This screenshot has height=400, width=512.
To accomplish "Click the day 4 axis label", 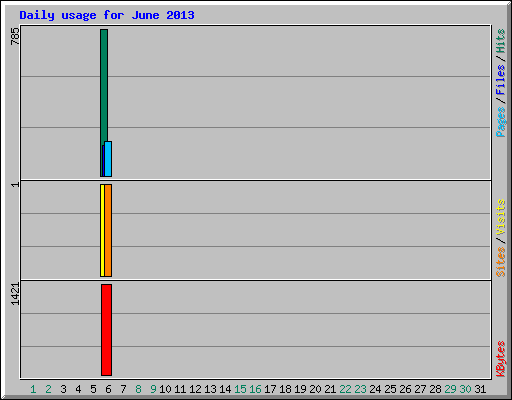I will 78,389.
